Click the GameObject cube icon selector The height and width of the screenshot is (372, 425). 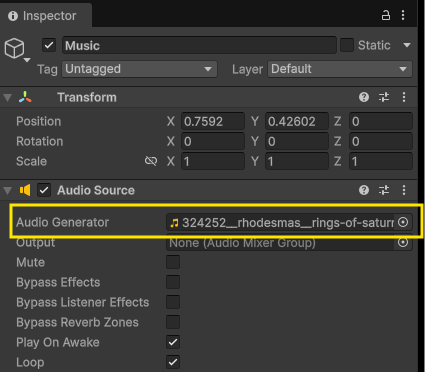click(x=16, y=49)
